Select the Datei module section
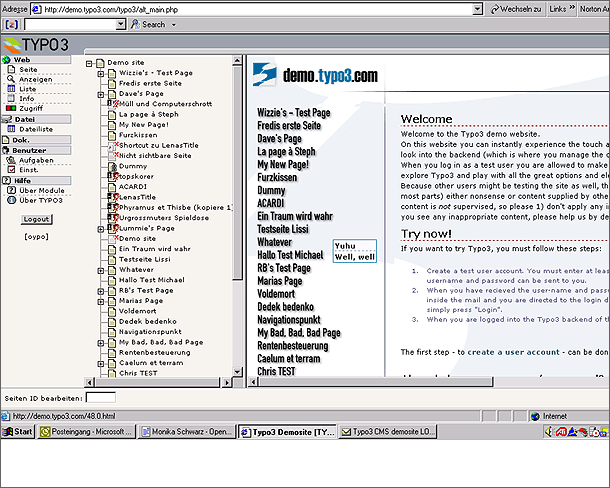The image size is (610, 488). point(37,119)
